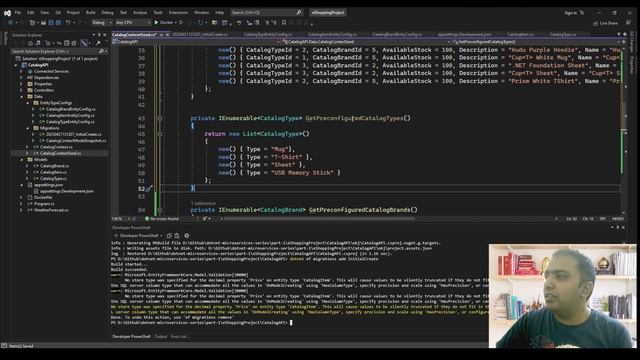
Task: Collapse the Data folder
Action: (x=21, y=97)
